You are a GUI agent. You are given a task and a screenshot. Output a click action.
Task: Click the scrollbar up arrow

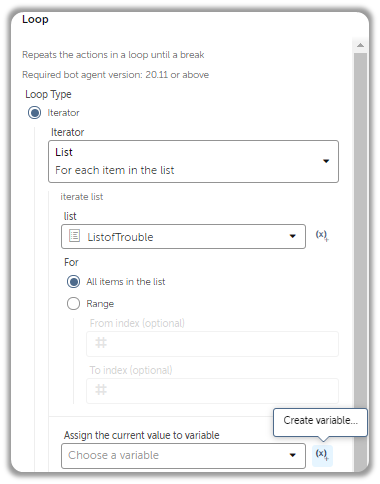coord(360,45)
